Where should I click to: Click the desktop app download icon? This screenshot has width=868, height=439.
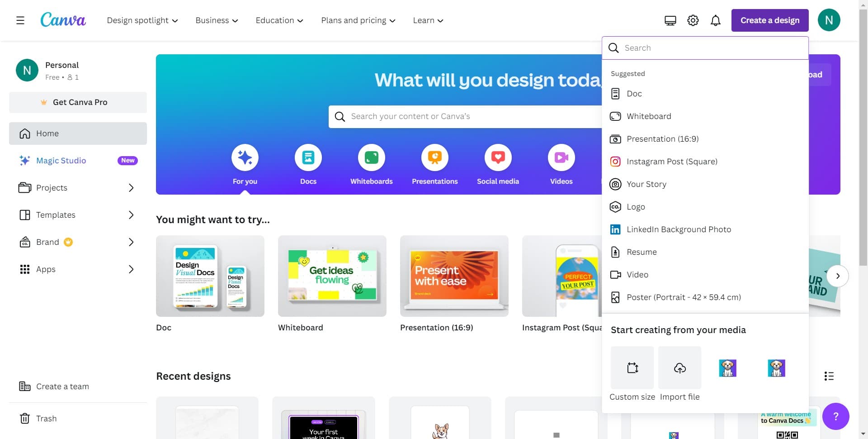pos(670,20)
